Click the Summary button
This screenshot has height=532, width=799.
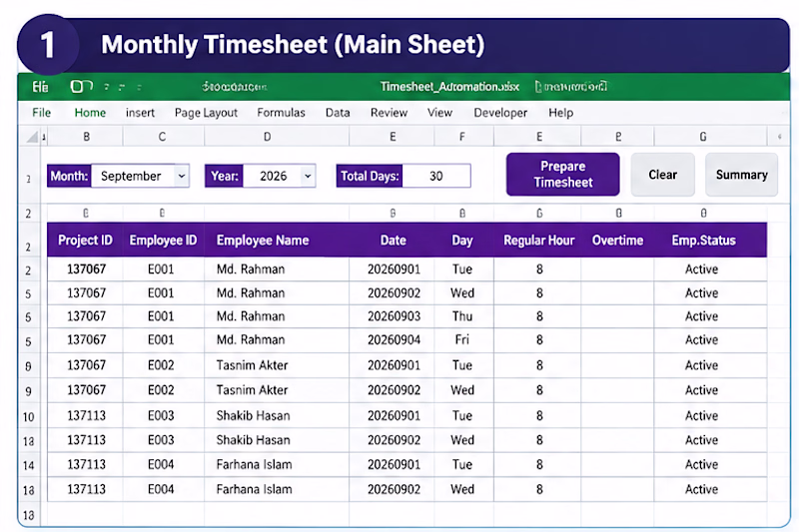(741, 175)
